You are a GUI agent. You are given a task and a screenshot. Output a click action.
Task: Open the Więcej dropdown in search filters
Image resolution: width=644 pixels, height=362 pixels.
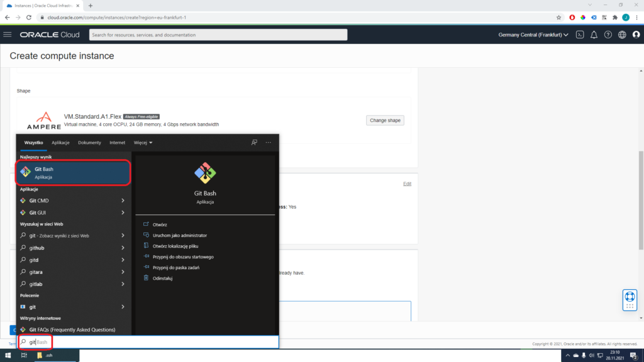pyautogui.click(x=143, y=143)
